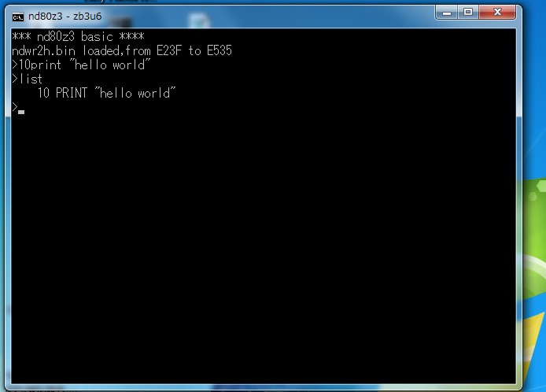Click the ndwr2h.bin loaded message line
The height and width of the screenshot is (392, 546).
pos(121,51)
